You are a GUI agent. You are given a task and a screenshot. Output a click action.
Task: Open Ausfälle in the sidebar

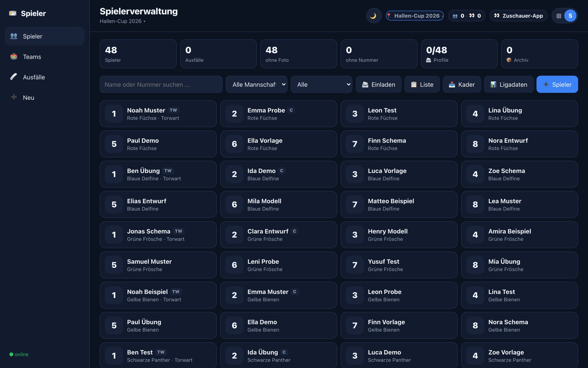45,77
